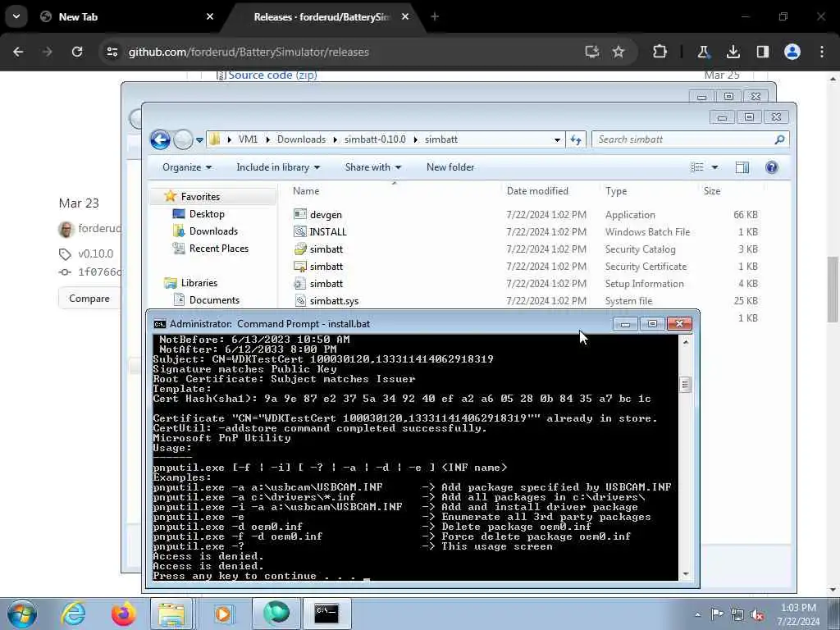This screenshot has height=630, width=840.
Task: Open the Windows Start menu
Action: (x=22, y=614)
